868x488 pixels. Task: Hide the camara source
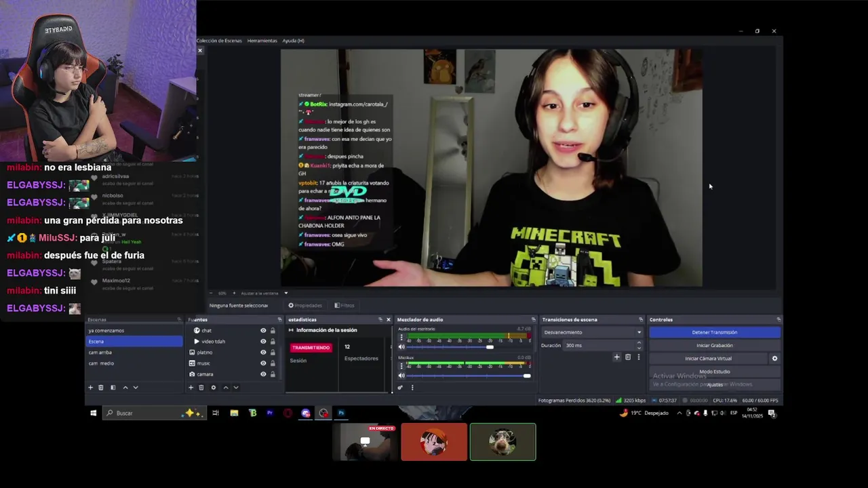263,374
